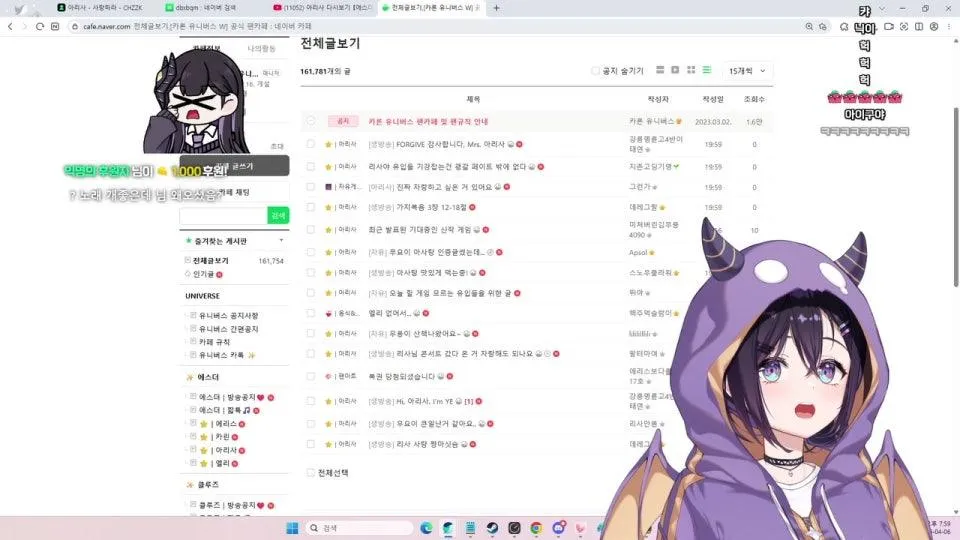Click the browser address bar URL
960x540 pixels.
coord(198,26)
